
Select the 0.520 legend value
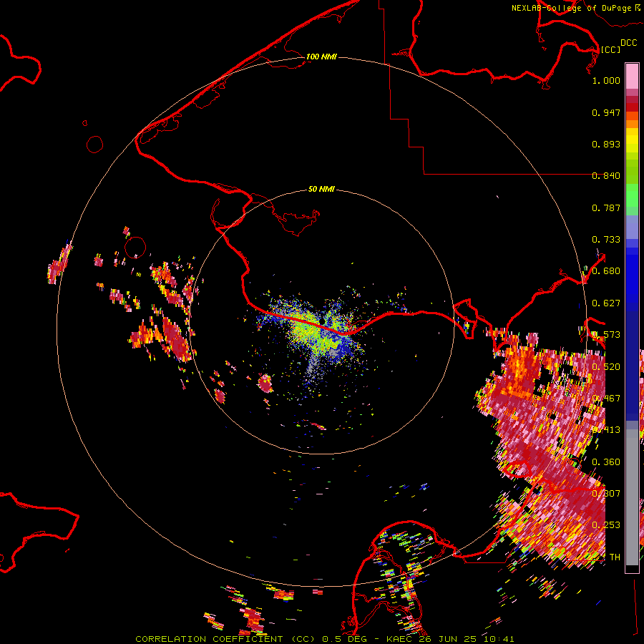click(606, 367)
